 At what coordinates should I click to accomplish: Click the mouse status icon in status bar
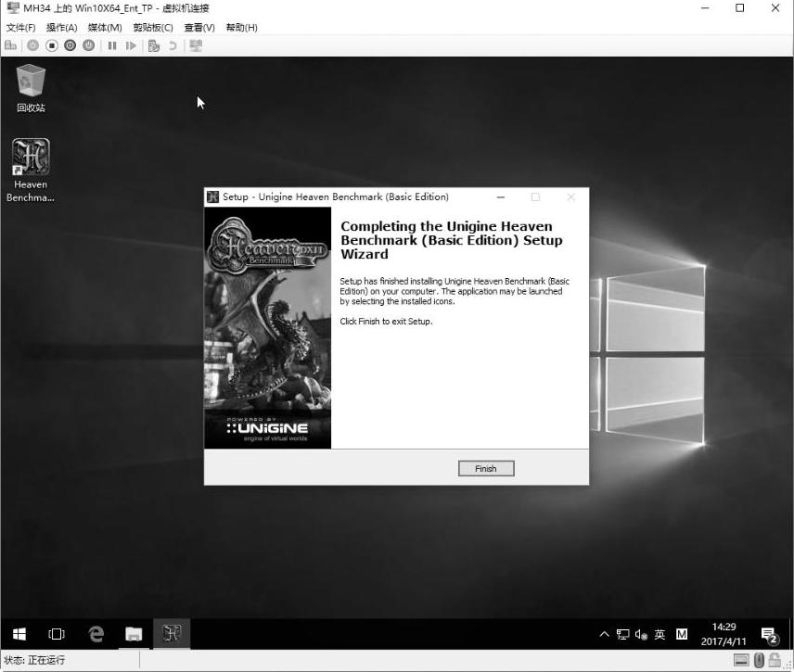759,660
